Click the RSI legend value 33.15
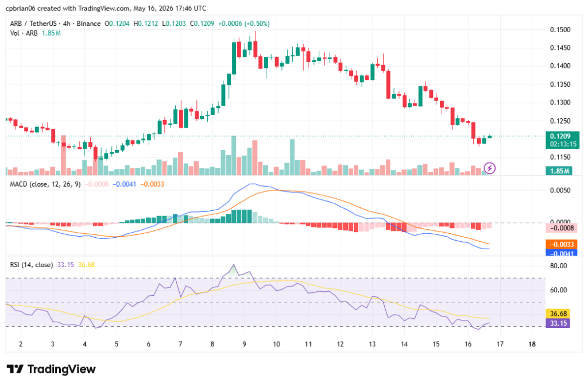The image size is (588, 386). pyautogui.click(x=65, y=265)
